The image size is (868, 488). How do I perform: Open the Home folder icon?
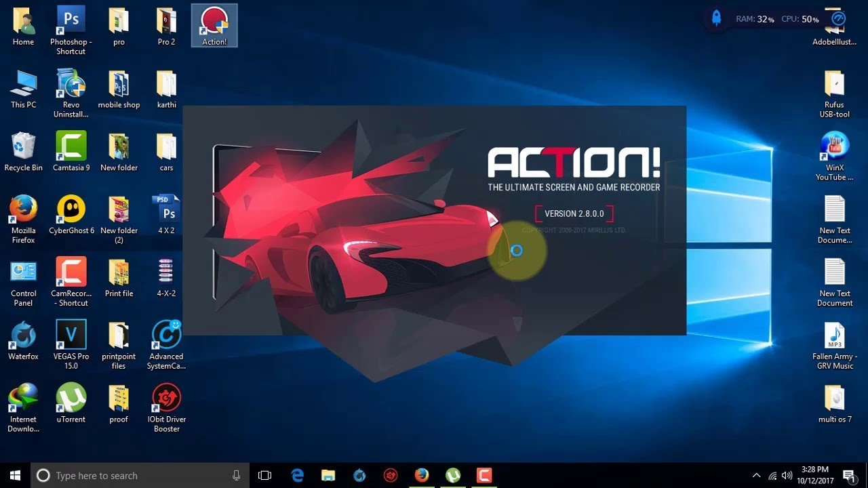point(23,26)
